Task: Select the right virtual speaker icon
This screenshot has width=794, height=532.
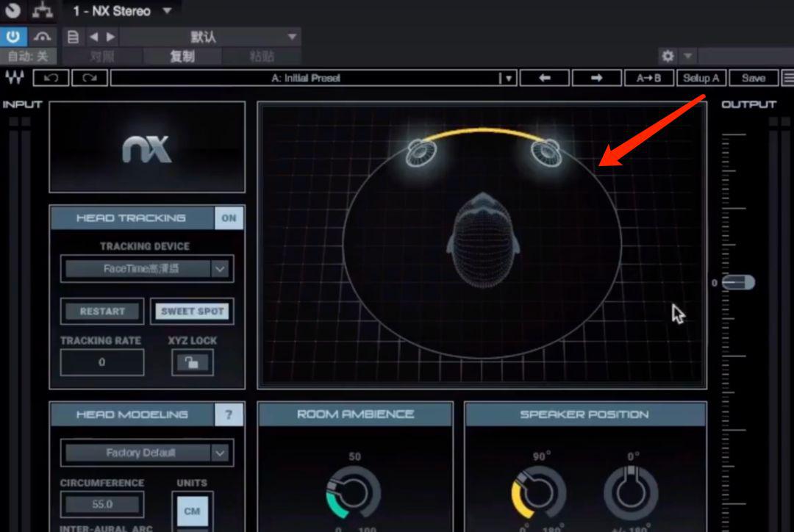Action: pos(546,152)
